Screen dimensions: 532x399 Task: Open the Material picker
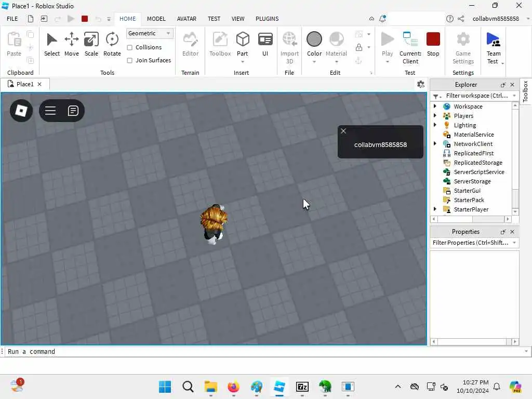(x=336, y=44)
